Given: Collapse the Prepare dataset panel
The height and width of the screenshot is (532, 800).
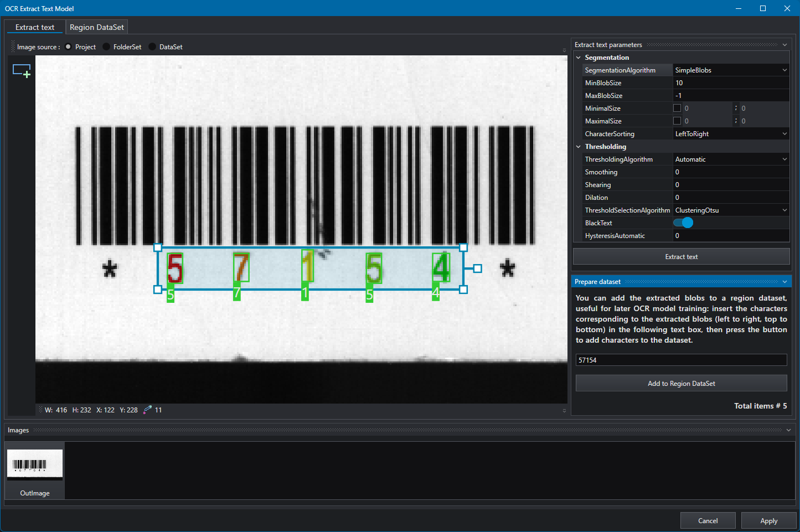Looking at the screenshot, I should 784,282.
